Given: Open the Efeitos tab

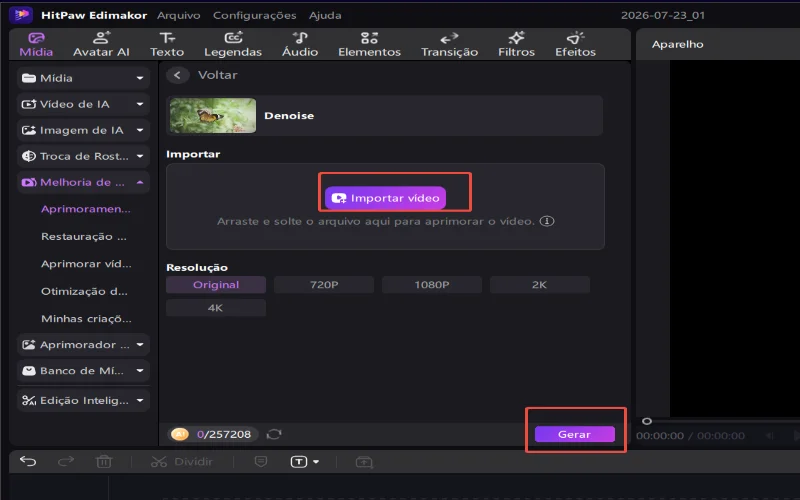Looking at the screenshot, I should click(575, 44).
